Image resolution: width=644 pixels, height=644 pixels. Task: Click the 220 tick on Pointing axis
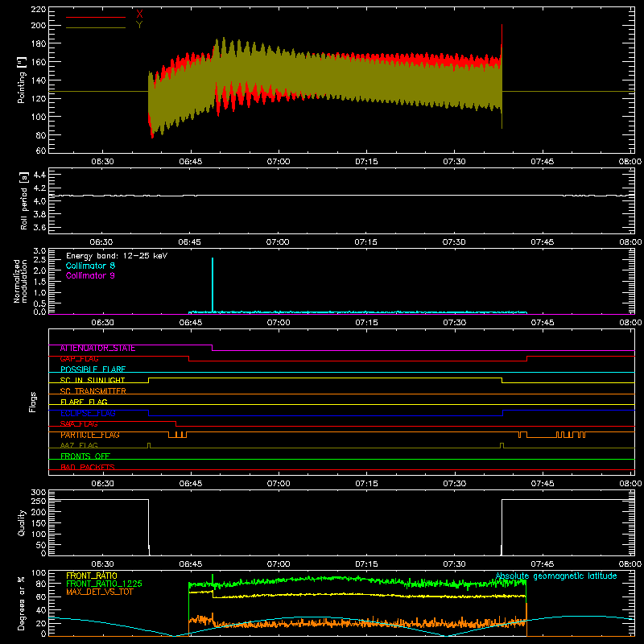[38, 9]
